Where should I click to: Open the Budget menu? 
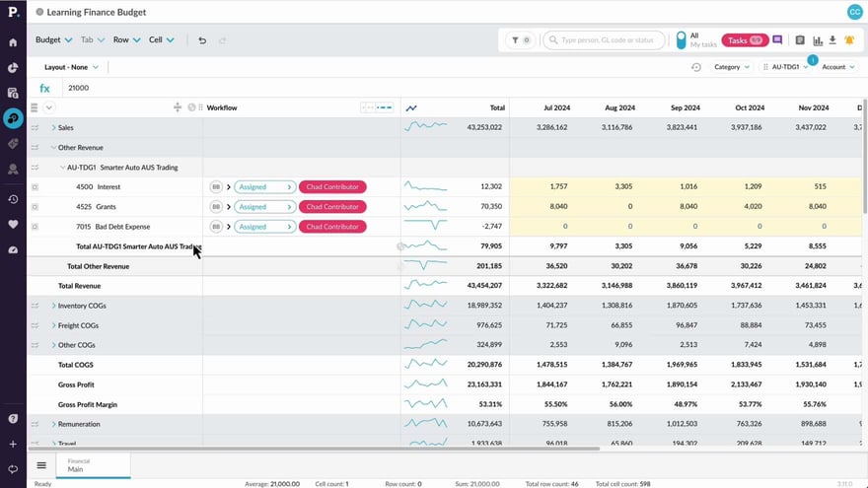click(x=53, y=40)
